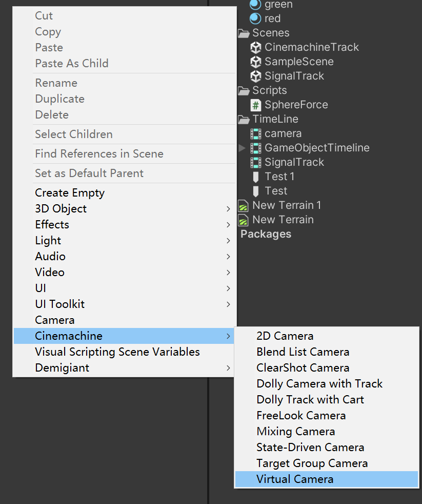Click the GameObjectTimeline filmstrip icon

point(256,148)
